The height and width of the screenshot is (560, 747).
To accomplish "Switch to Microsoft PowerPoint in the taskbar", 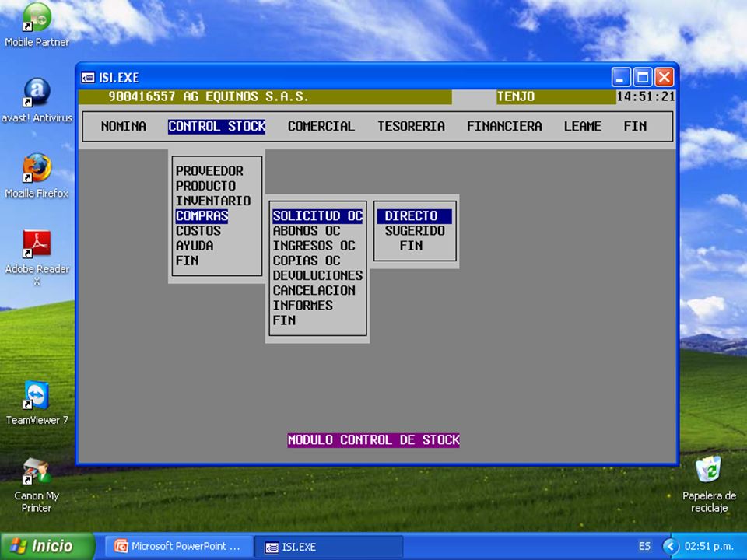I will click(178, 546).
